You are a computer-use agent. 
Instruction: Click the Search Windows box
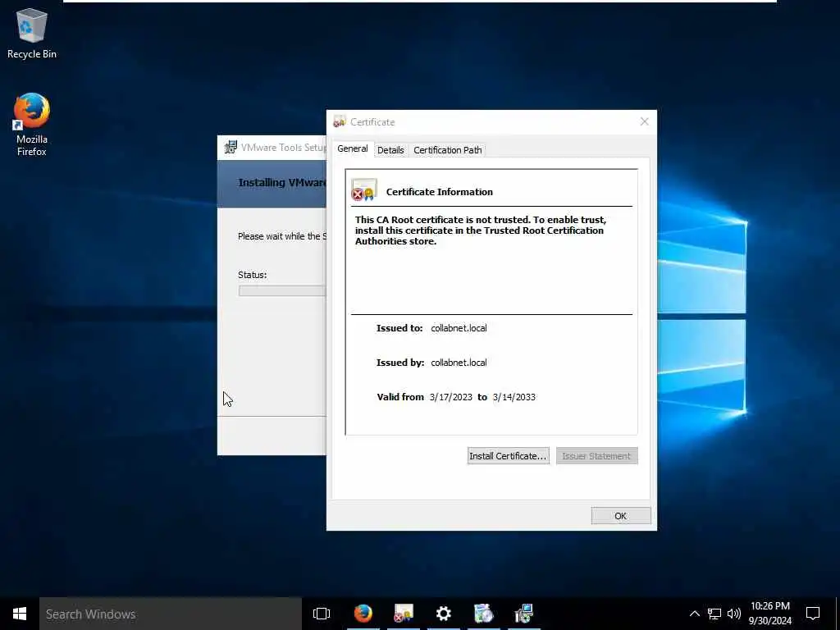(171, 614)
